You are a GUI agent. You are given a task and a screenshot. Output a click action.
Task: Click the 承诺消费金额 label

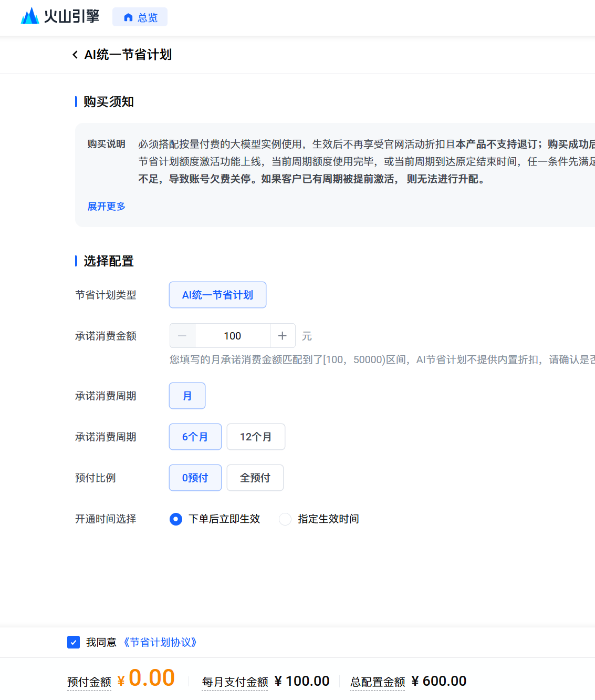click(x=106, y=336)
